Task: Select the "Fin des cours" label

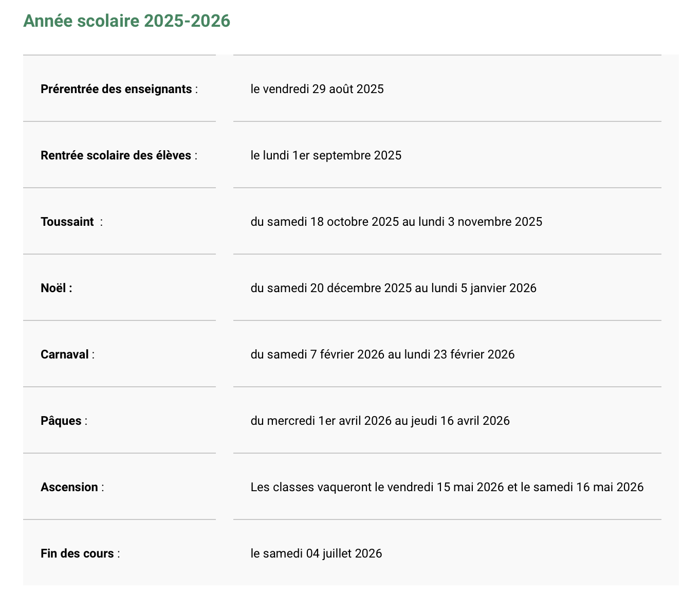Action: 77,553
